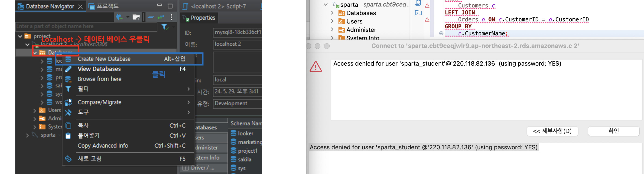The width and height of the screenshot is (644, 174).
Task: Select the Properties tab
Action: point(199,18)
